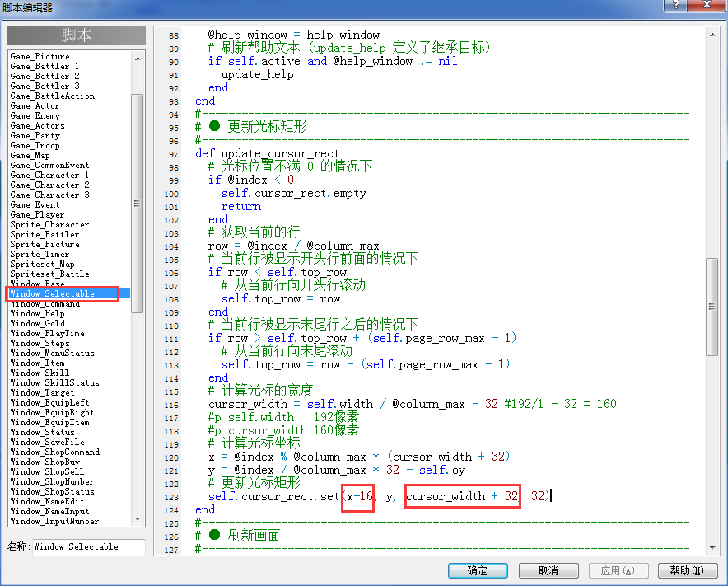Image resolution: width=728 pixels, height=586 pixels.
Task: Select Window_ShopStatus script
Action: point(53,492)
